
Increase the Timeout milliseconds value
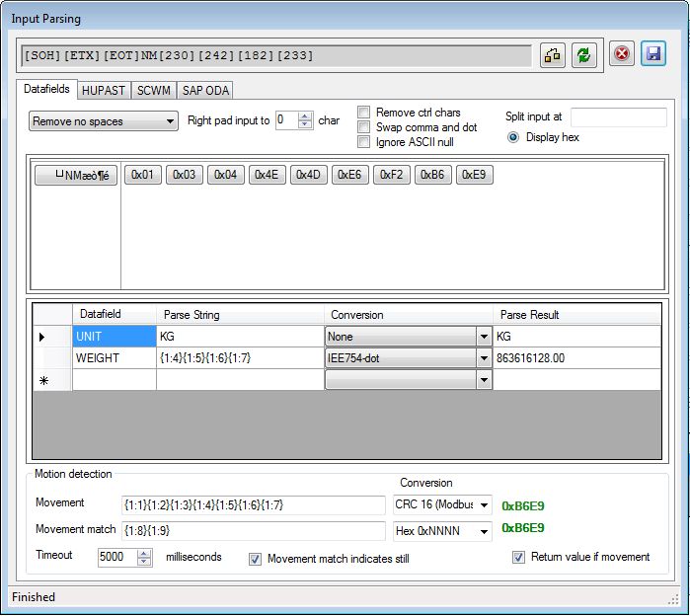(144, 554)
